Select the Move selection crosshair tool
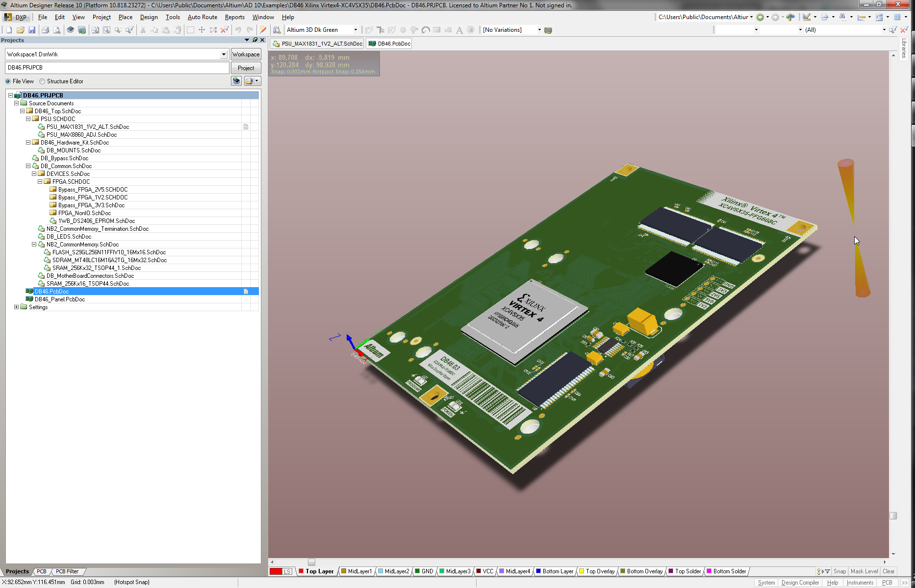Viewport: 915px width, 588px height. pos(202,30)
